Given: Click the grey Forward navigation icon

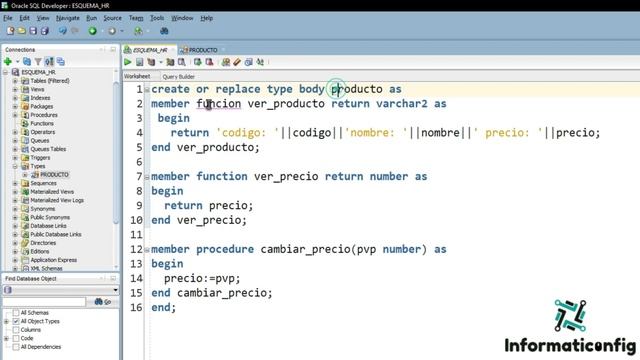Looking at the screenshot, I should pyautogui.click(x=112, y=31).
